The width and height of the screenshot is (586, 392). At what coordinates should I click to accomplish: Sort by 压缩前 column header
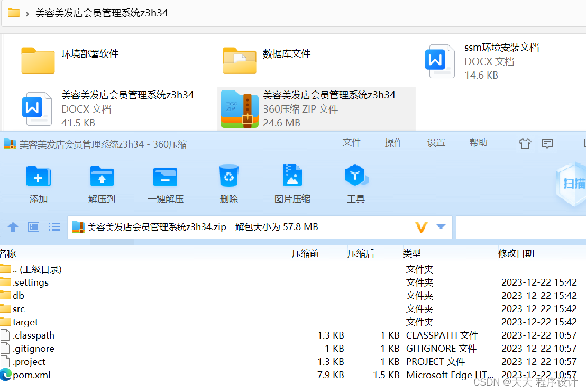click(305, 253)
